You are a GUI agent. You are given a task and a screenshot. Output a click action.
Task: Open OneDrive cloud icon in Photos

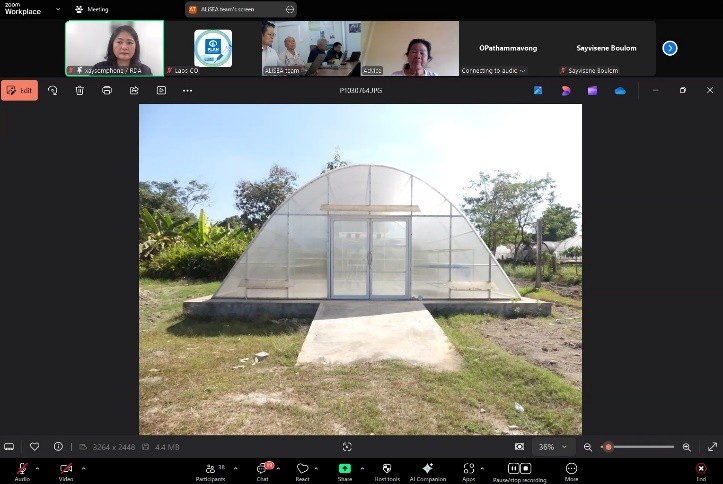(620, 90)
